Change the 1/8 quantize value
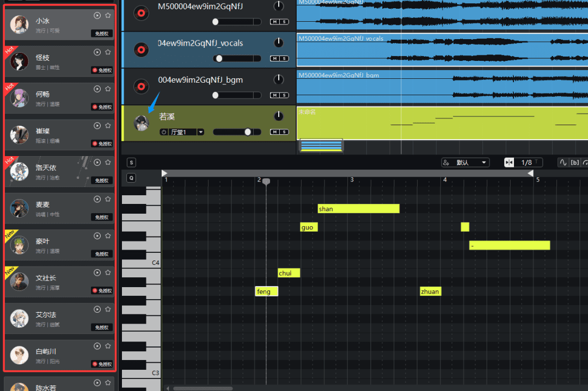The width and height of the screenshot is (588, 391). click(526, 162)
